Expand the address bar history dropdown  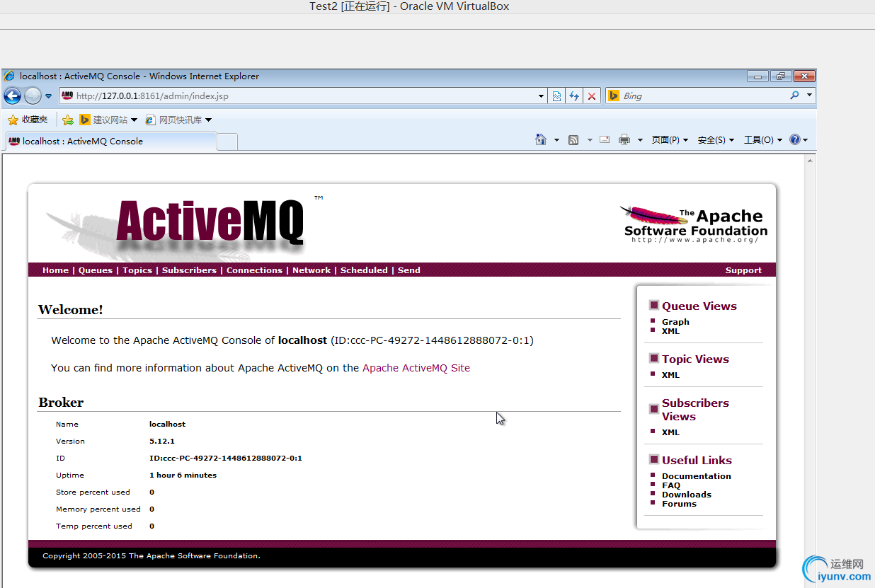click(542, 96)
